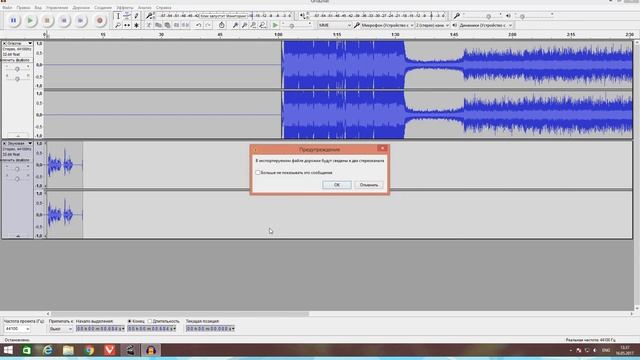The image size is (640, 360).
Task: Open Google Chrome from the taskbar
Action: [x=89, y=350]
